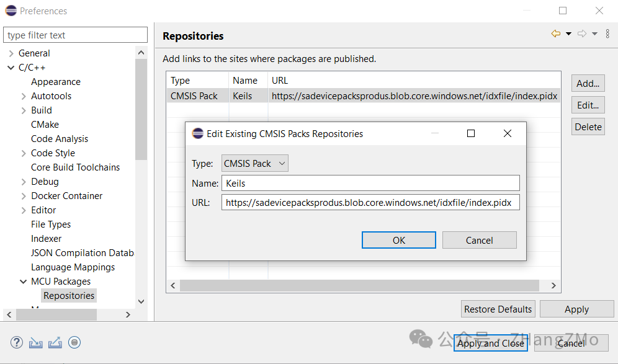The width and height of the screenshot is (618, 364).
Task: Focus the URL input field
Action: (x=370, y=203)
